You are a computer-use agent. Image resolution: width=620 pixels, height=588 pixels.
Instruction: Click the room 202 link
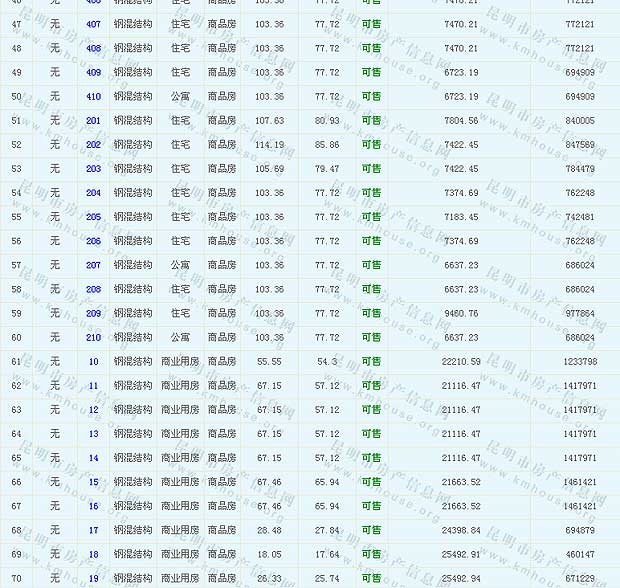[x=93, y=145]
